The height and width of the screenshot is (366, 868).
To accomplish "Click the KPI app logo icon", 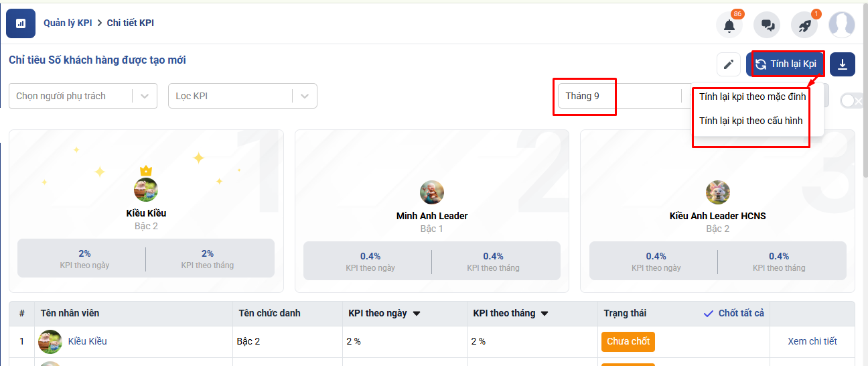I will coord(21,23).
